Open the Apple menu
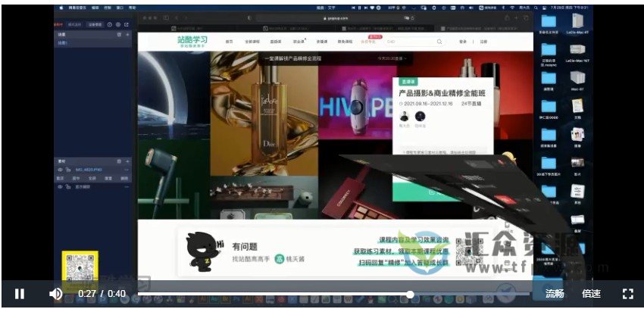 point(61,8)
